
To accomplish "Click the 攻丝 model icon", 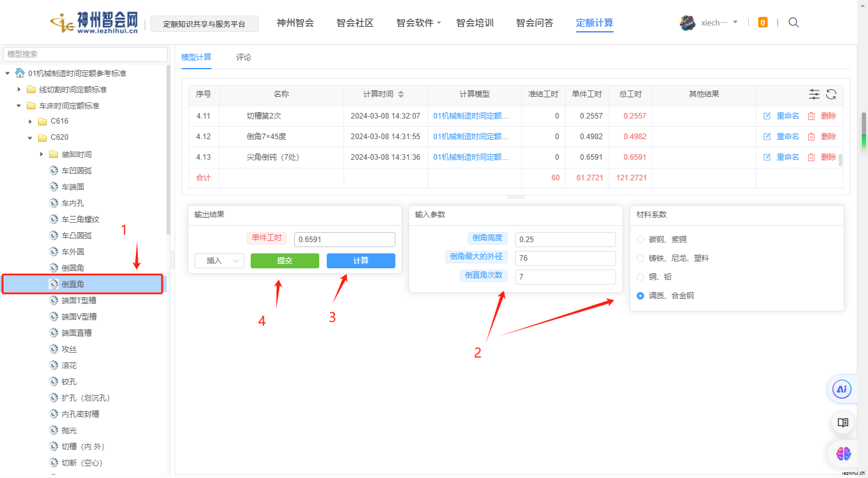I will (x=54, y=349).
